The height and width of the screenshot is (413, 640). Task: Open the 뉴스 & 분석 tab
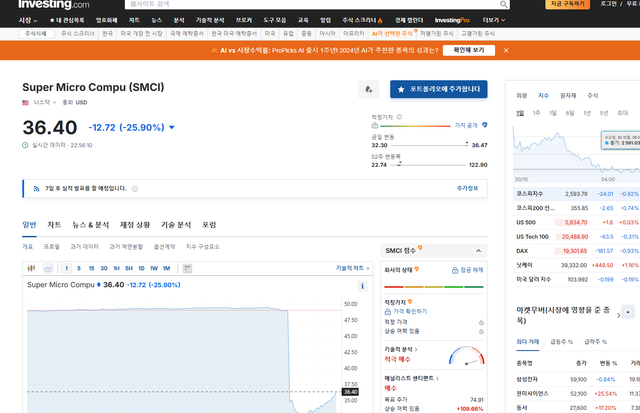tap(90, 225)
